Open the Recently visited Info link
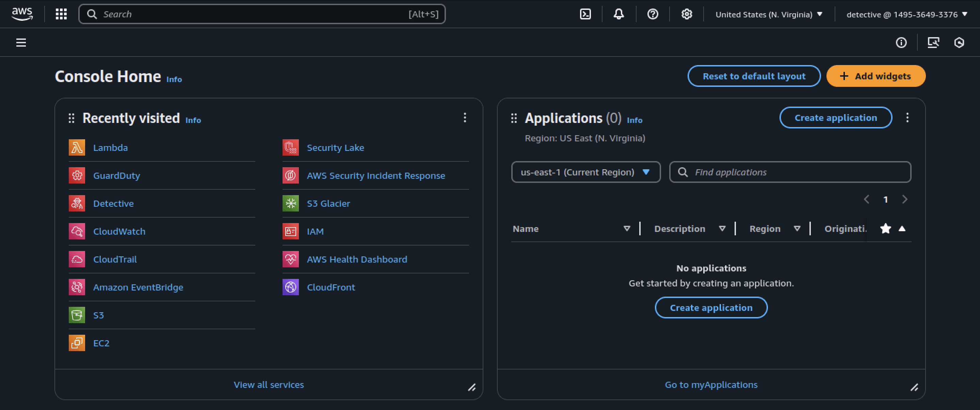 193,120
